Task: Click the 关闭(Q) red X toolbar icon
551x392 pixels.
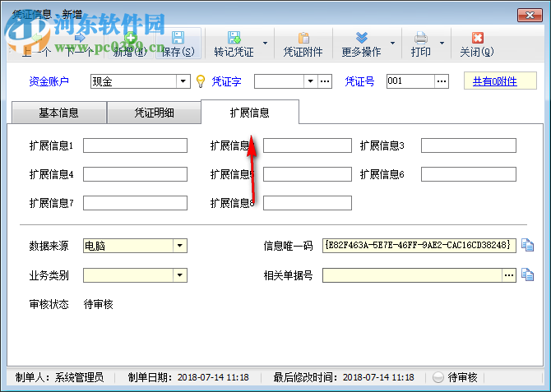Action: point(478,38)
